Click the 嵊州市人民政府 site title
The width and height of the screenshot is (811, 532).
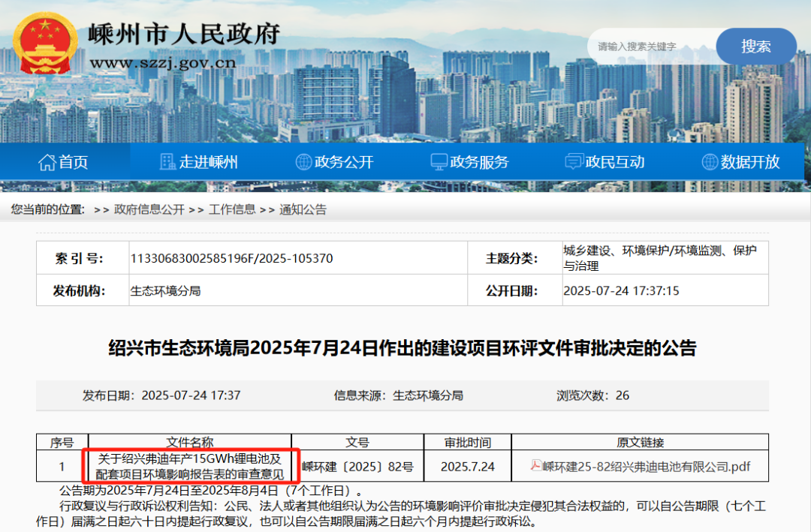(x=184, y=34)
